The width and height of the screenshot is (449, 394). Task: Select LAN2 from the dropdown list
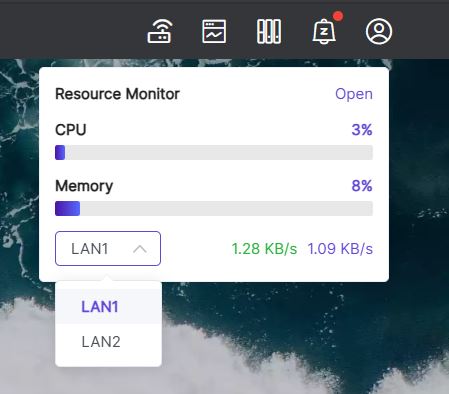coord(108,342)
